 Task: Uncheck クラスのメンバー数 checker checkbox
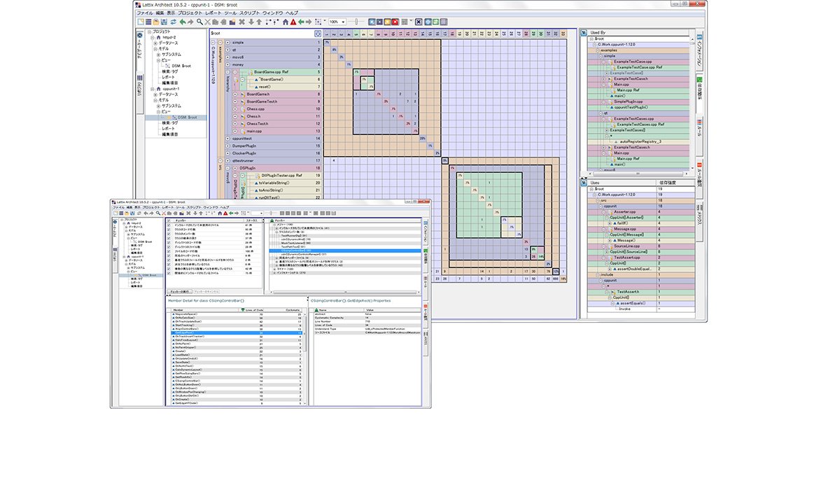[x=169, y=234]
